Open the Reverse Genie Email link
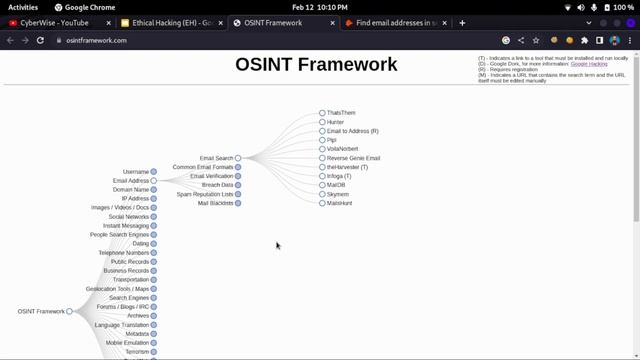The height and width of the screenshot is (360, 640). [x=353, y=158]
